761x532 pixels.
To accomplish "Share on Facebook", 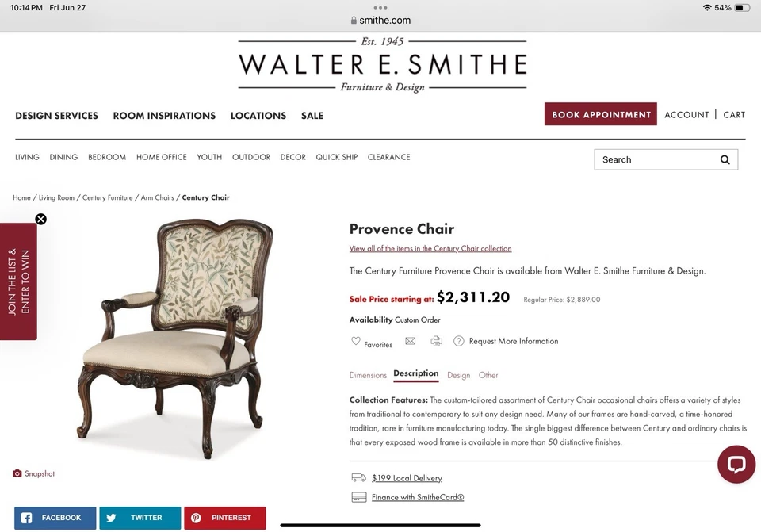I will click(55, 518).
